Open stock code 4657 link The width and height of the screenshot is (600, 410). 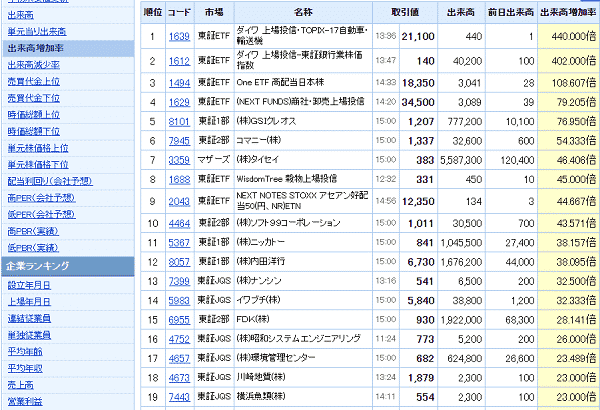point(179,358)
